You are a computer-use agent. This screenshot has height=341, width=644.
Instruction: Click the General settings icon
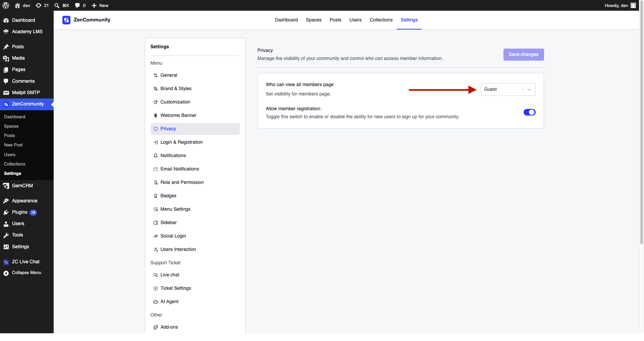(x=156, y=75)
